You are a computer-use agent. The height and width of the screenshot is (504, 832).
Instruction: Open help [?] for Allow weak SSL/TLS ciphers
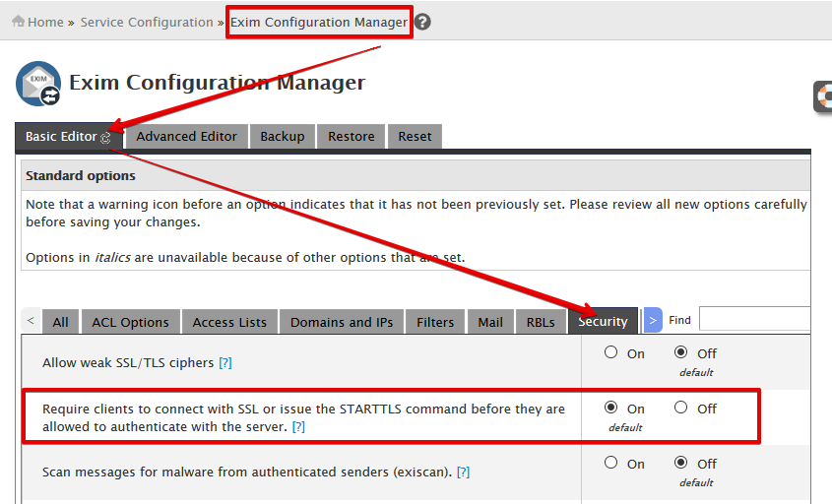pos(225,363)
